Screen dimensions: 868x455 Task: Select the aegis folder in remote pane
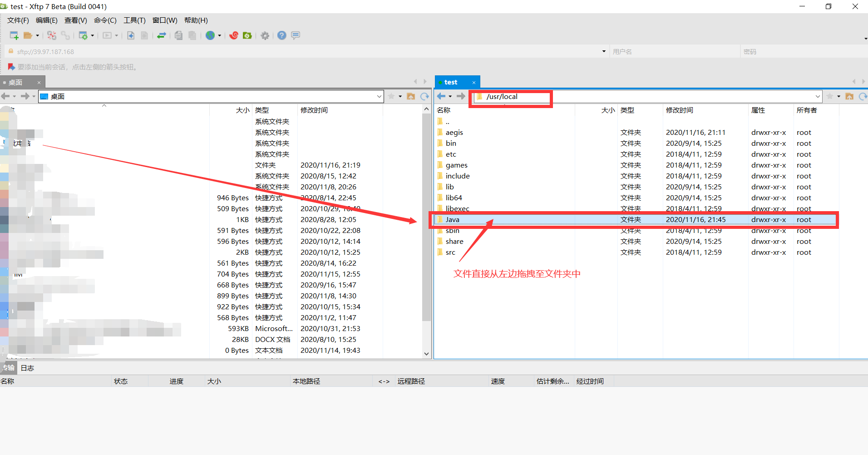(x=635, y=133)
